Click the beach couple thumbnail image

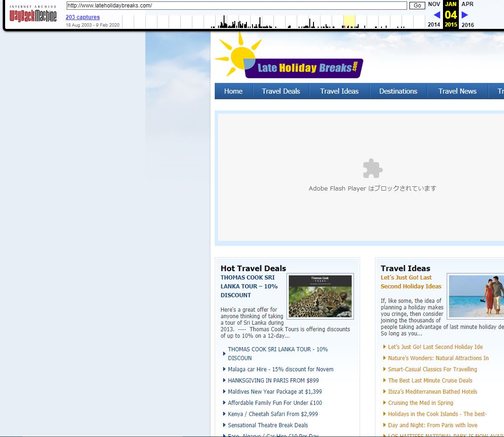476,296
